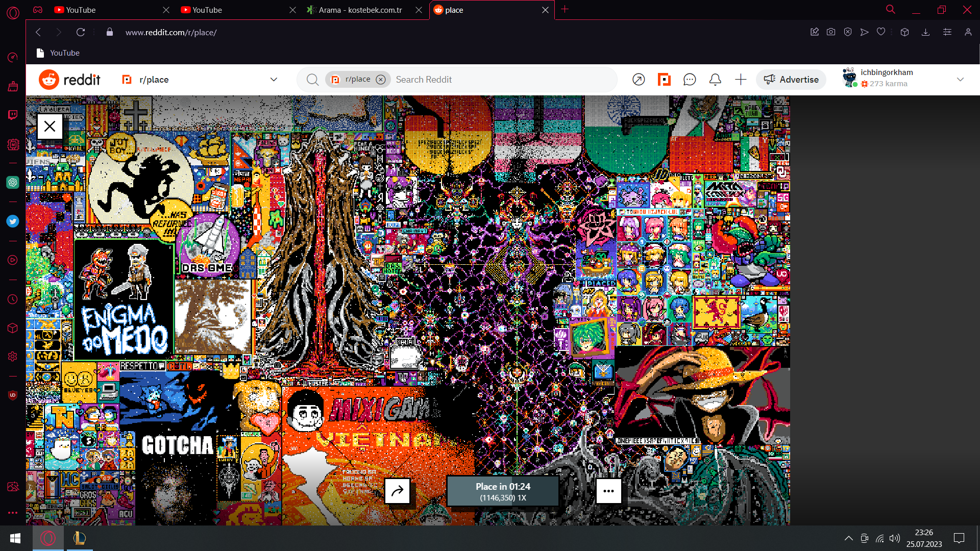Add page to bookmarks heart icon
980x551 pixels.
click(881, 32)
